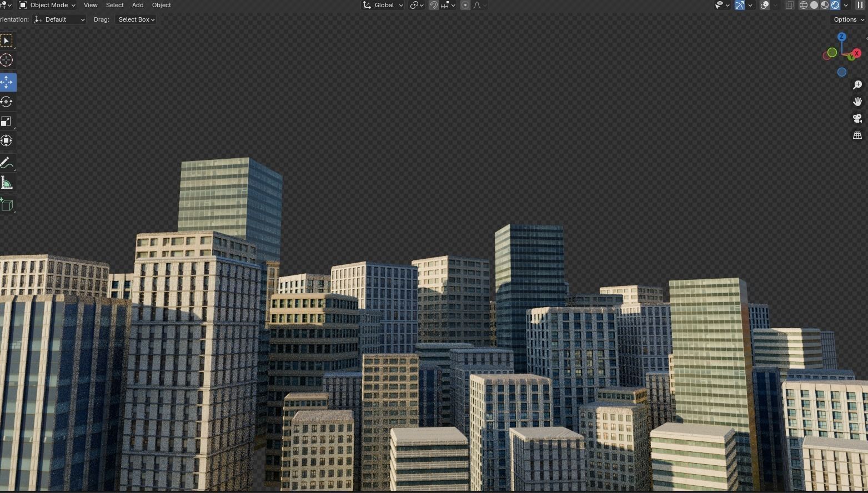Click the pan view hand icon
868x493 pixels.
click(857, 102)
